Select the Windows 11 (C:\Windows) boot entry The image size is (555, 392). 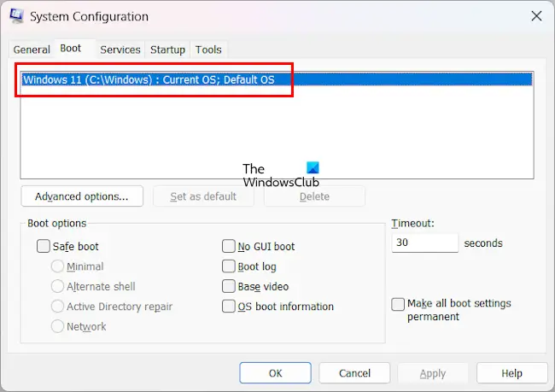277,79
